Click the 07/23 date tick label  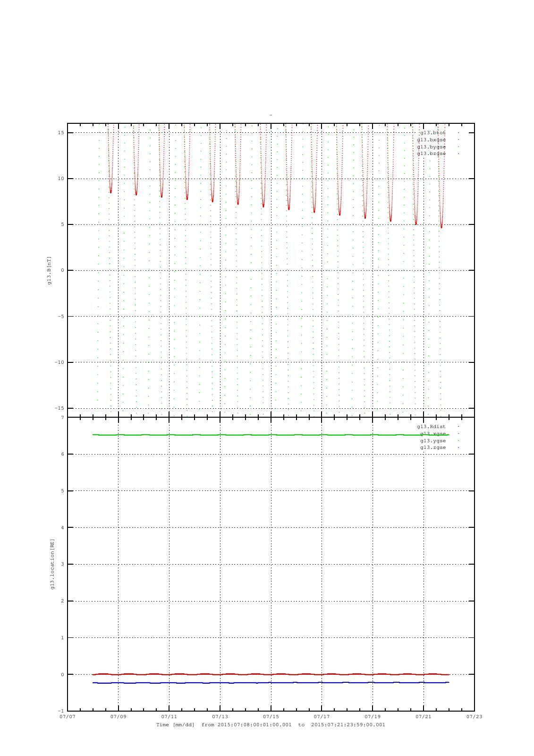[x=475, y=717]
